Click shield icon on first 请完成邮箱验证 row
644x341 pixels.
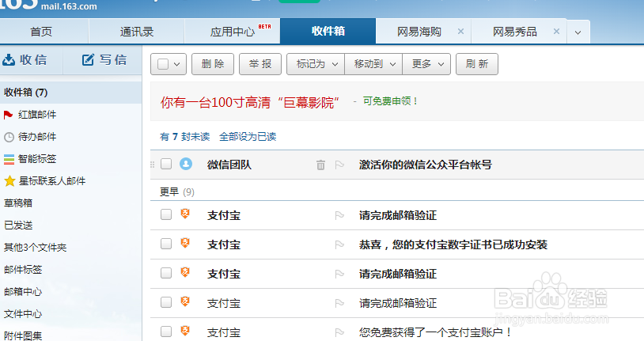click(x=185, y=214)
